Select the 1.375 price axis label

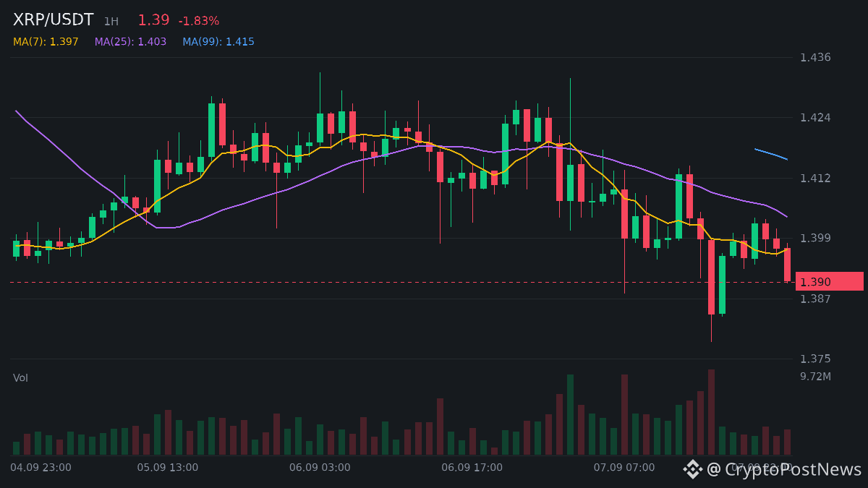click(x=815, y=359)
